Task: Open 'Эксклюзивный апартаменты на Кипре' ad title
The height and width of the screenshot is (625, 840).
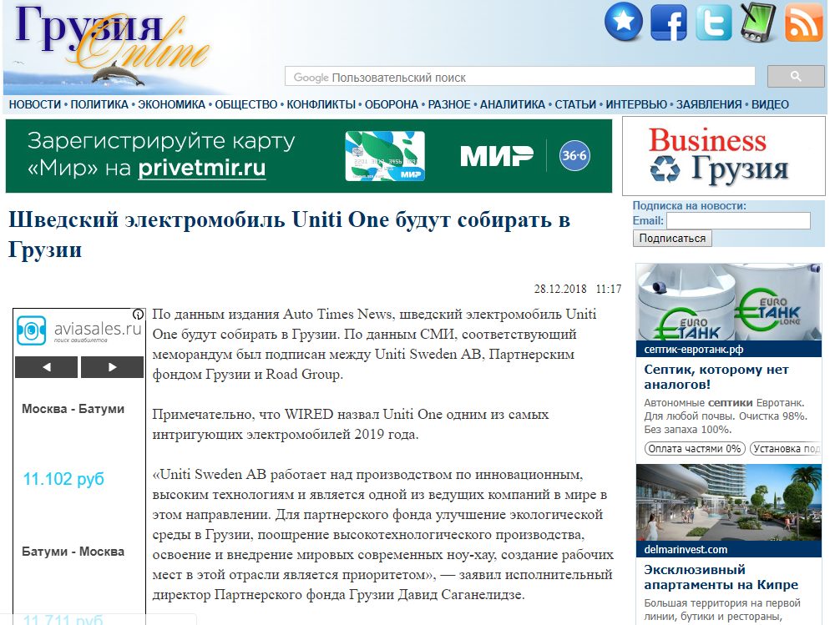Action: point(721,577)
